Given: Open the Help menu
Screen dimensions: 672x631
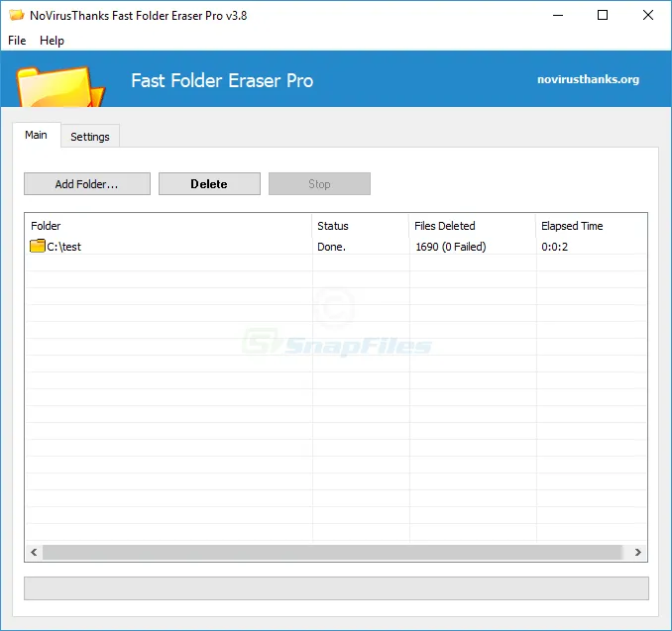Looking at the screenshot, I should (52, 41).
